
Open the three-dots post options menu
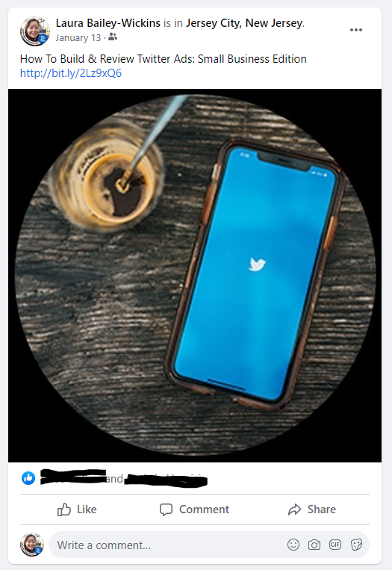click(x=355, y=30)
